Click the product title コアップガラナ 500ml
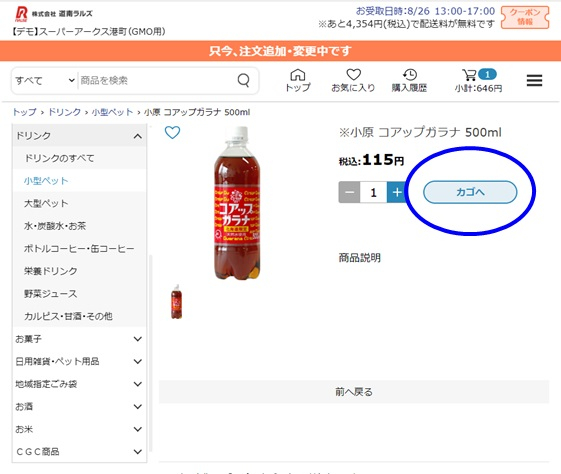The height and width of the screenshot is (474, 561). (x=420, y=132)
